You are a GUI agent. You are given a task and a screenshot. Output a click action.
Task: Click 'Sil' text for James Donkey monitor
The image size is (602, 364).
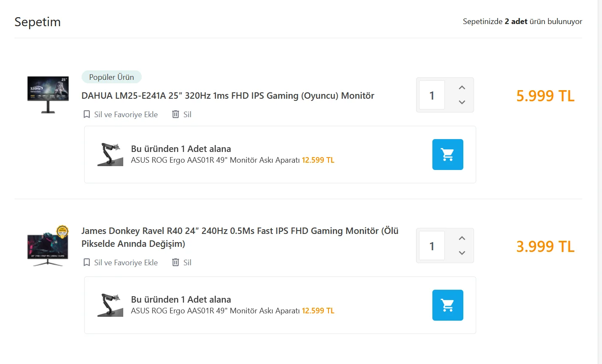tap(187, 263)
